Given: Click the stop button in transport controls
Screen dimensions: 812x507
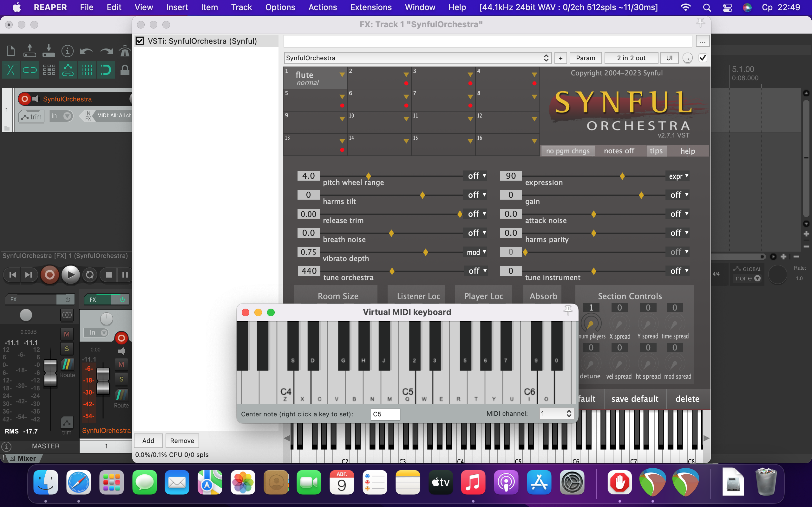Looking at the screenshot, I should tap(108, 274).
